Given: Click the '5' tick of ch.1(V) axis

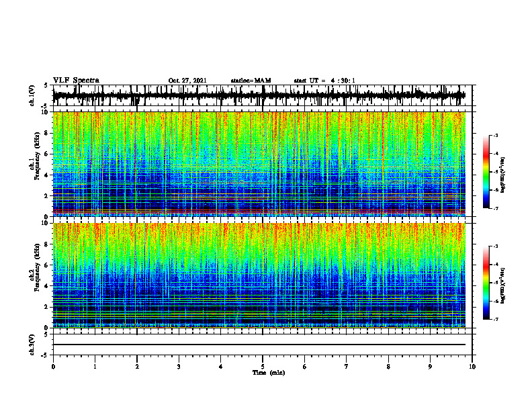Looking at the screenshot, I should [x=46, y=86].
